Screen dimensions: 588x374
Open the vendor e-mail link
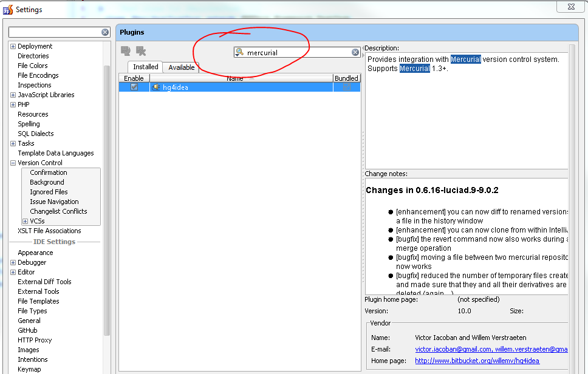(x=491, y=349)
